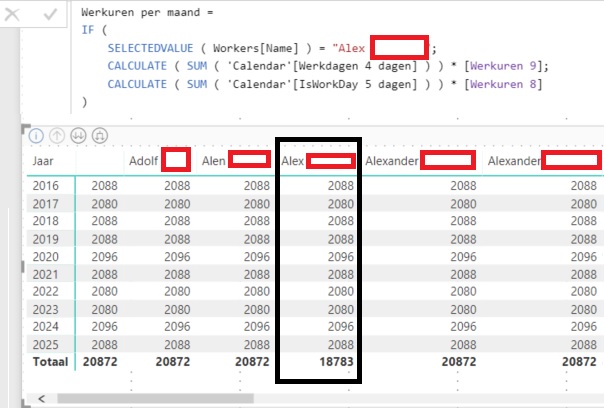Image resolution: width=604 pixels, height=408 pixels.
Task: Click in the DAX formula editor
Action: point(335,57)
